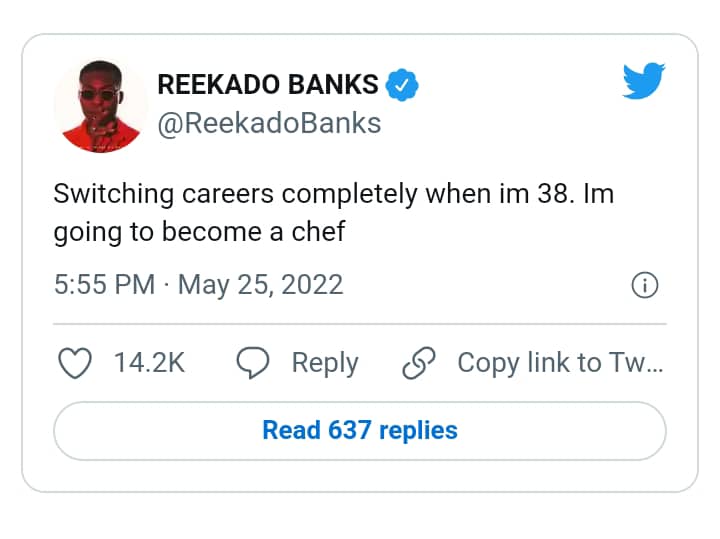Like the tweet with the heart icon
720x539 pixels.
click(76, 363)
